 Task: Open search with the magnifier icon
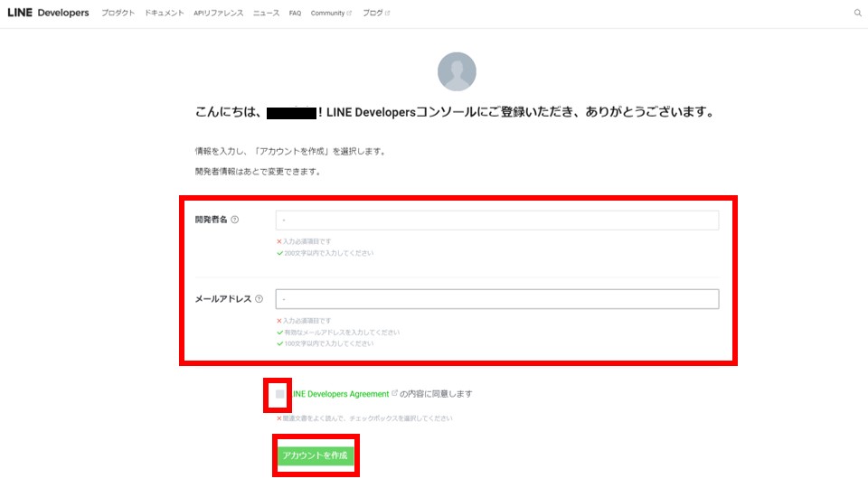tap(857, 14)
